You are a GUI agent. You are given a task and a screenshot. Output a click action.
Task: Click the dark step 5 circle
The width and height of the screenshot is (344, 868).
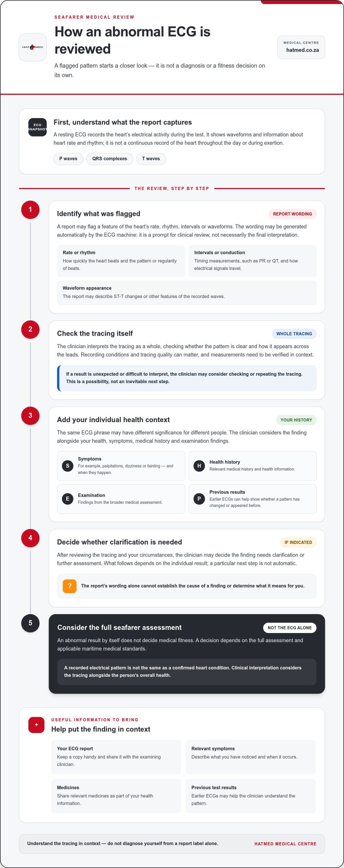coord(30,623)
